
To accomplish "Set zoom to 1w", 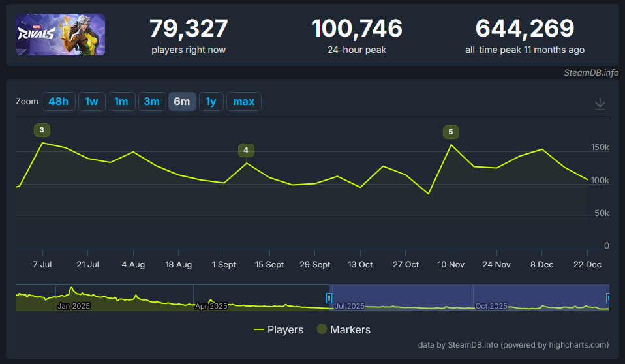I will point(92,102).
